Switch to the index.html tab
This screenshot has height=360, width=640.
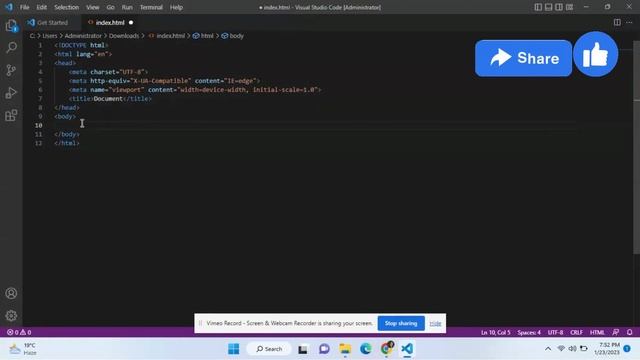[110, 22]
